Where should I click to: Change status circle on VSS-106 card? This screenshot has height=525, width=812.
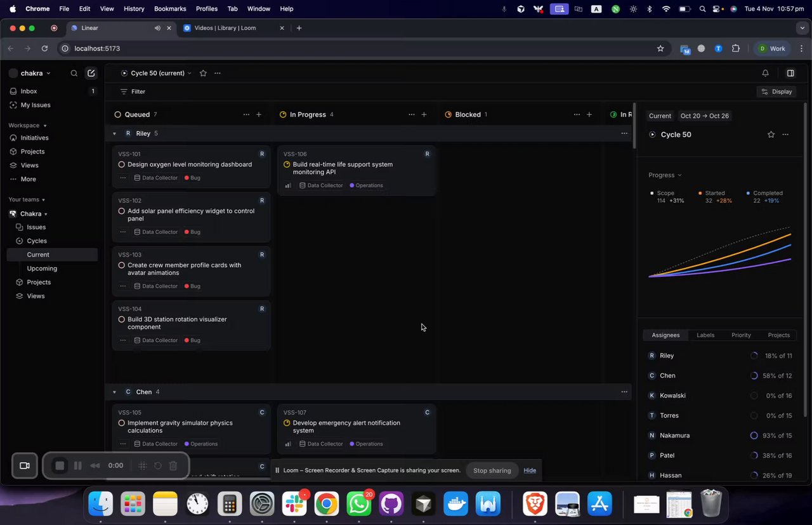(x=287, y=164)
